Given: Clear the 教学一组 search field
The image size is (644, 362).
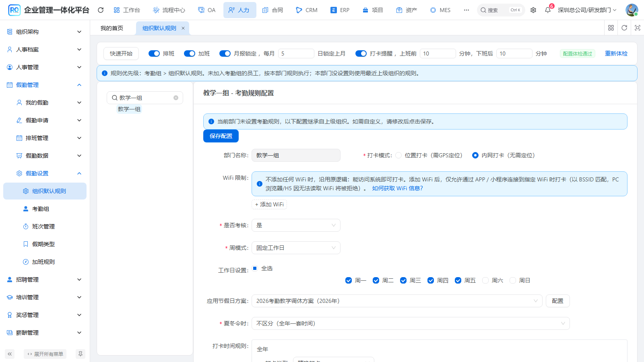Looking at the screenshot, I should tap(176, 98).
